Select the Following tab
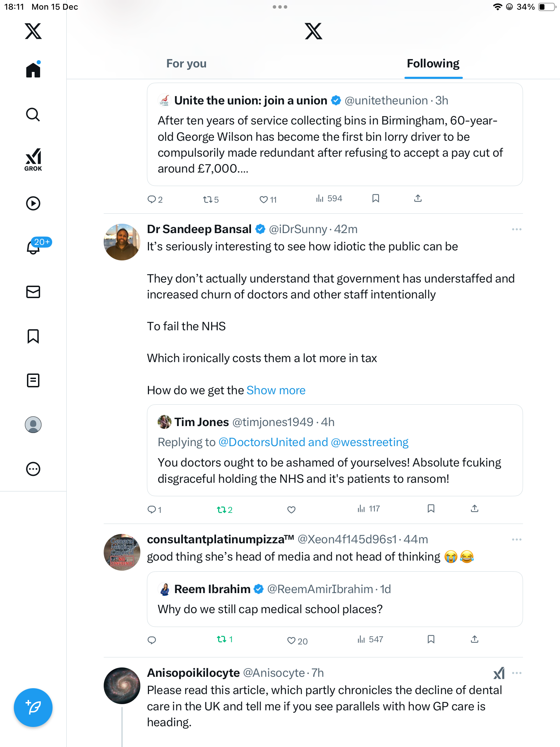 click(433, 64)
